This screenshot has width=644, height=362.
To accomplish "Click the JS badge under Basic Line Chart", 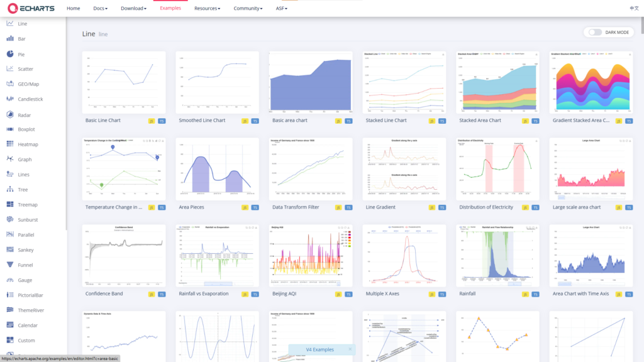I will coord(152,121).
